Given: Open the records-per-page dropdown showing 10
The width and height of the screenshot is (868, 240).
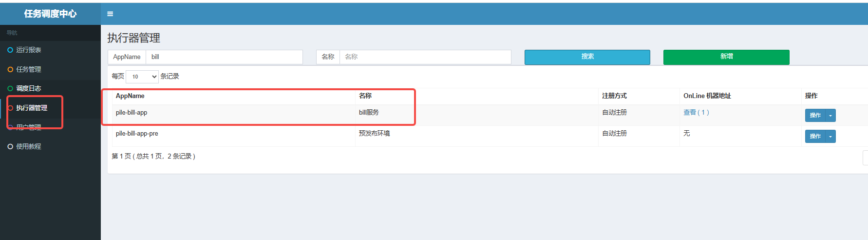Looking at the screenshot, I should [x=142, y=77].
